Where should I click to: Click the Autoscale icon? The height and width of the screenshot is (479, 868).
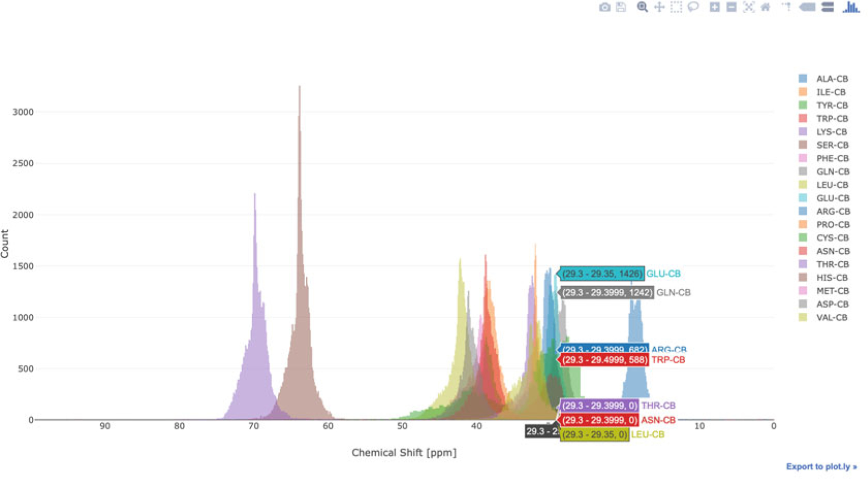[748, 7]
